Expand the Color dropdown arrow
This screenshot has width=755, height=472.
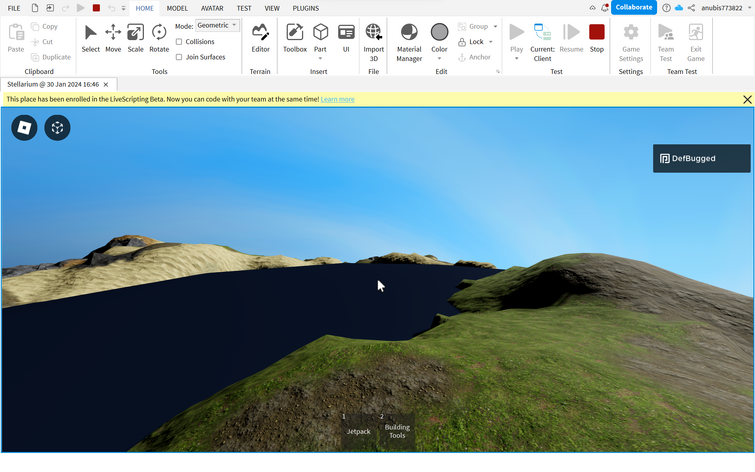pyautogui.click(x=439, y=58)
